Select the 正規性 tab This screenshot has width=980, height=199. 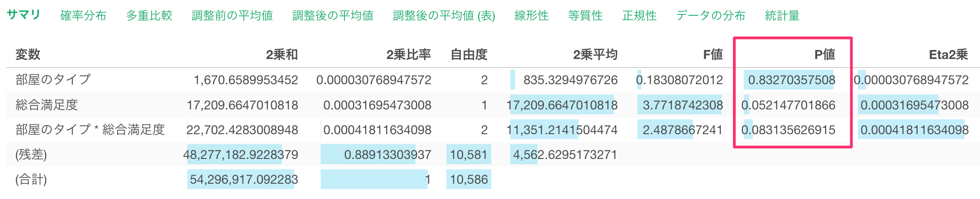tap(639, 16)
